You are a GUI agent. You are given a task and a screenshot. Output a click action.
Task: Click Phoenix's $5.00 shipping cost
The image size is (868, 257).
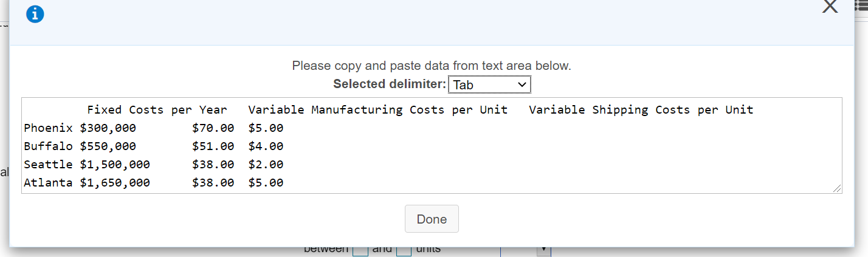(x=266, y=128)
